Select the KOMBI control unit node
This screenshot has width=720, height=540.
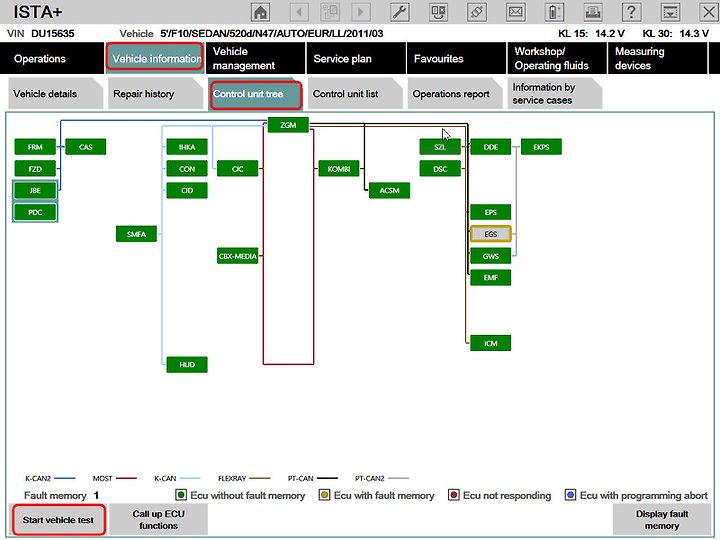tap(339, 169)
